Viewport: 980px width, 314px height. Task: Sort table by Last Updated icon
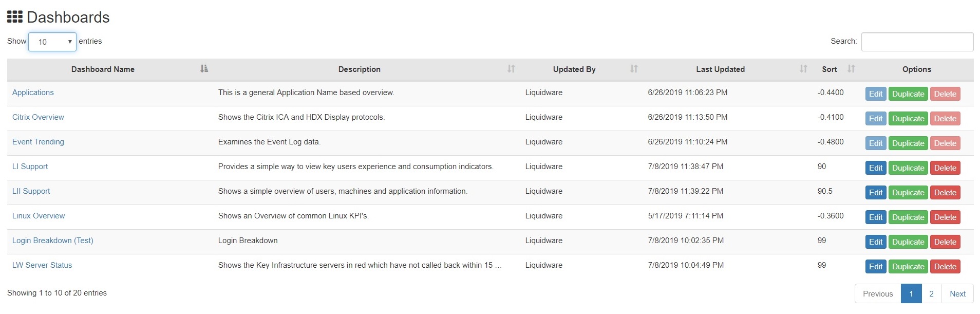click(803, 69)
